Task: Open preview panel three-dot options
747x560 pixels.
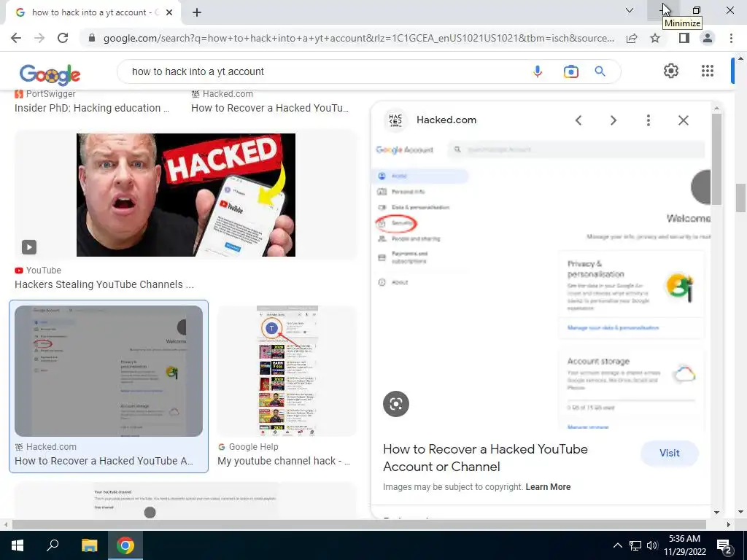Action: point(648,120)
